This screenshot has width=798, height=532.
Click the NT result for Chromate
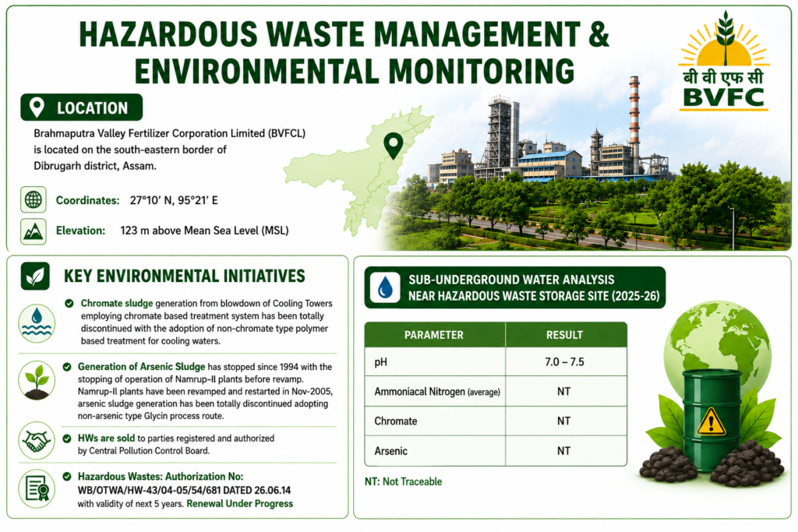pyautogui.click(x=564, y=421)
